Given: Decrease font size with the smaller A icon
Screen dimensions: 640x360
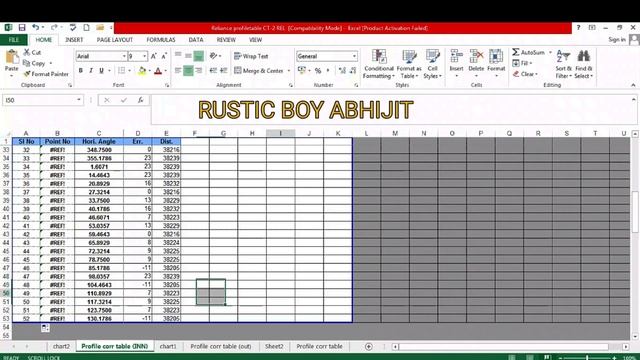Looking at the screenshot, I should click(x=164, y=56).
